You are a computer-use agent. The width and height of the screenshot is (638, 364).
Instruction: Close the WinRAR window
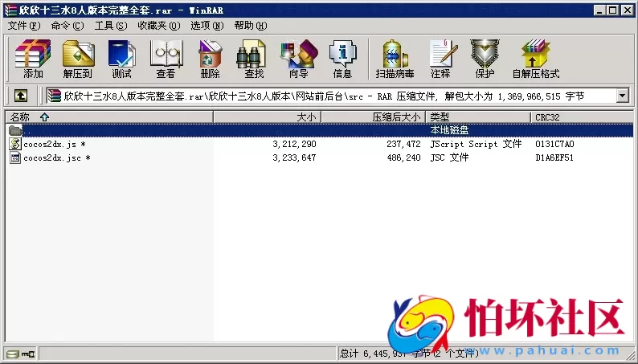628,10
